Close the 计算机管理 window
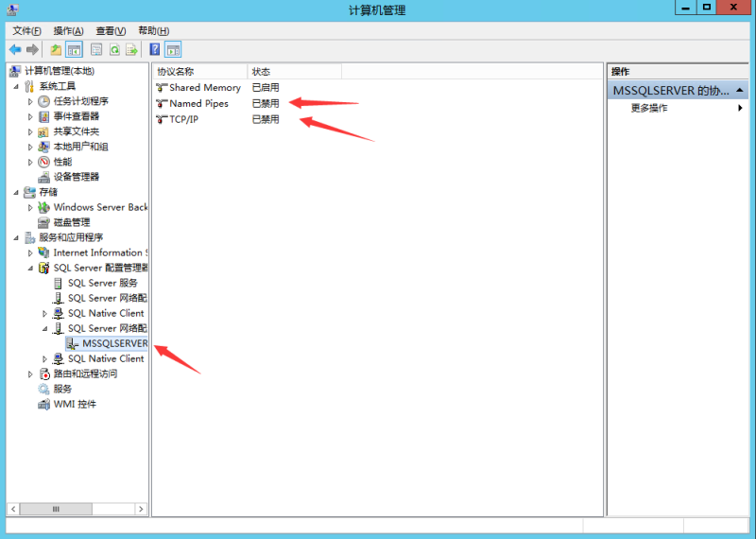 point(734,8)
